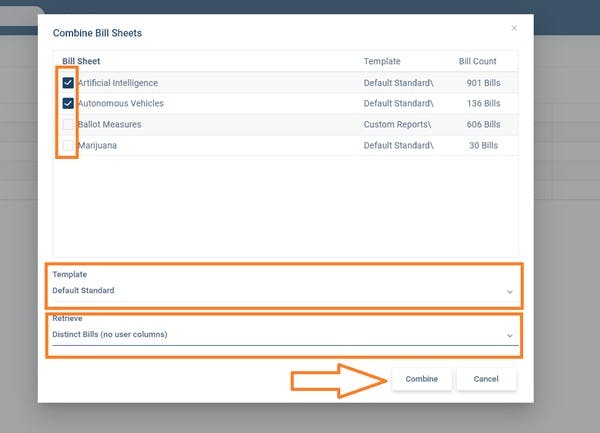
Task: Click the 901 Bills count cell
Action: [481, 83]
